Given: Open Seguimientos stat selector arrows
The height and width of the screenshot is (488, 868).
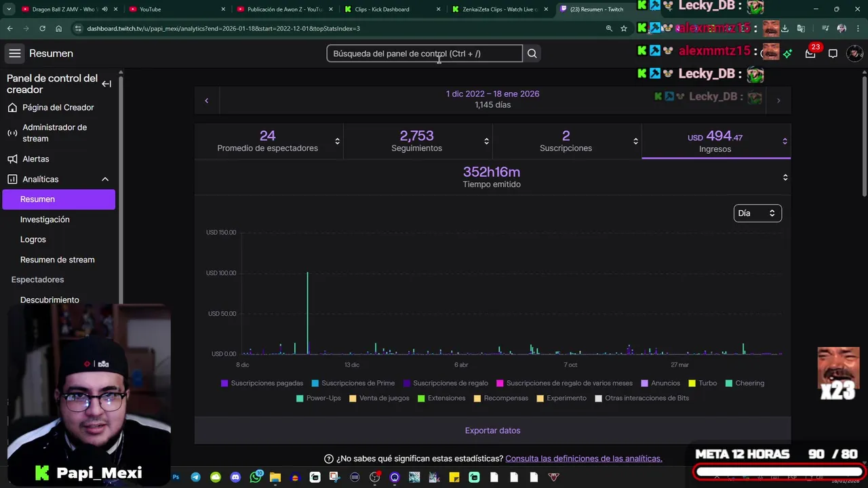Looking at the screenshot, I should pyautogui.click(x=486, y=141).
